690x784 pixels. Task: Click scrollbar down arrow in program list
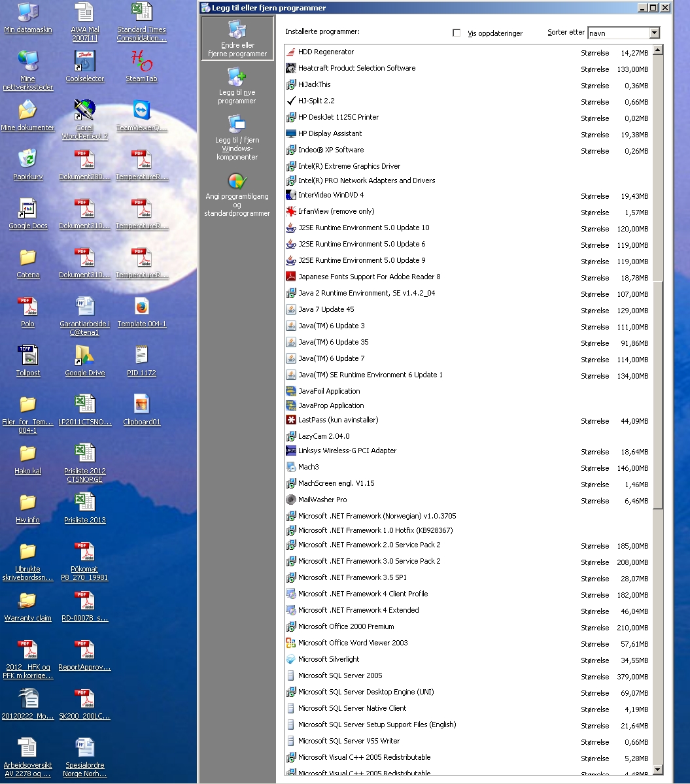coord(658,770)
